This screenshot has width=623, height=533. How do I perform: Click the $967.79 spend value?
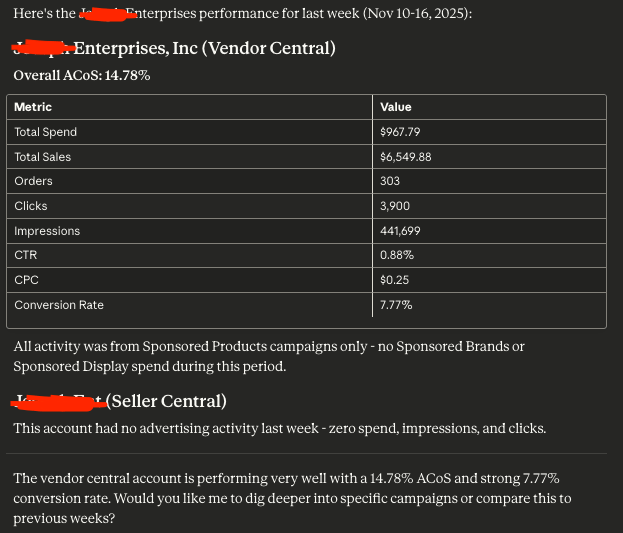pos(400,132)
